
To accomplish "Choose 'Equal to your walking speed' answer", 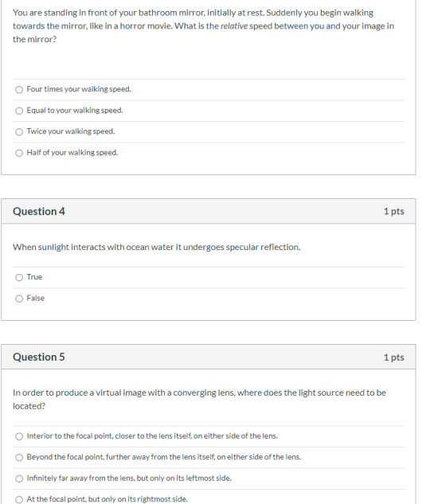I will pyautogui.click(x=19, y=111).
